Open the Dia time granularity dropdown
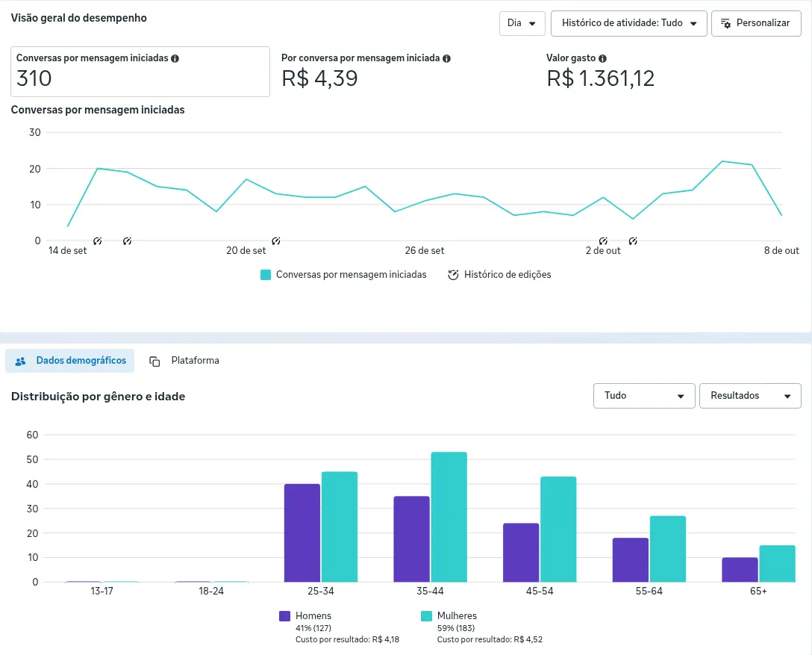Screen dimensions: 812x655 tap(522, 23)
